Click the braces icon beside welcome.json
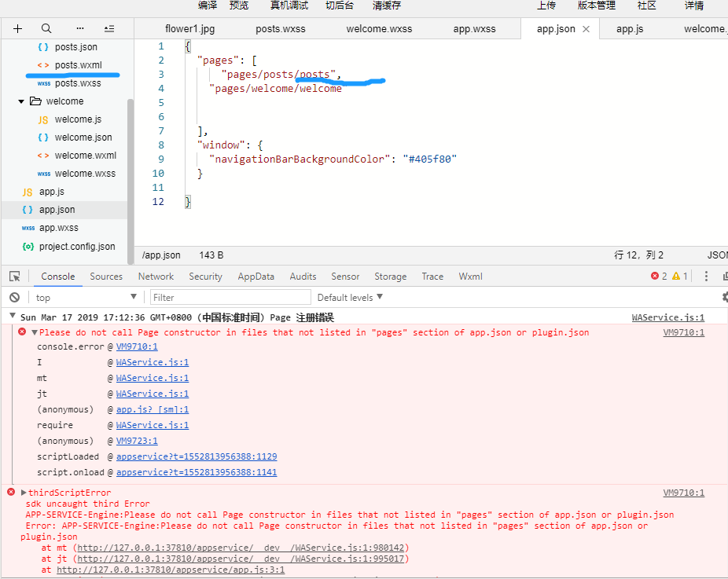The width and height of the screenshot is (728, 579). 42,137
